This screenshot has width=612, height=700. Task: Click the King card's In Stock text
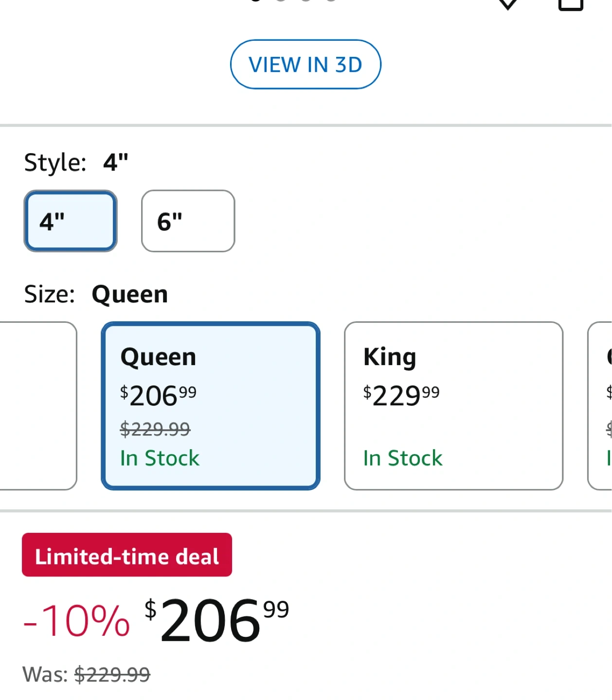pos(403,458)
